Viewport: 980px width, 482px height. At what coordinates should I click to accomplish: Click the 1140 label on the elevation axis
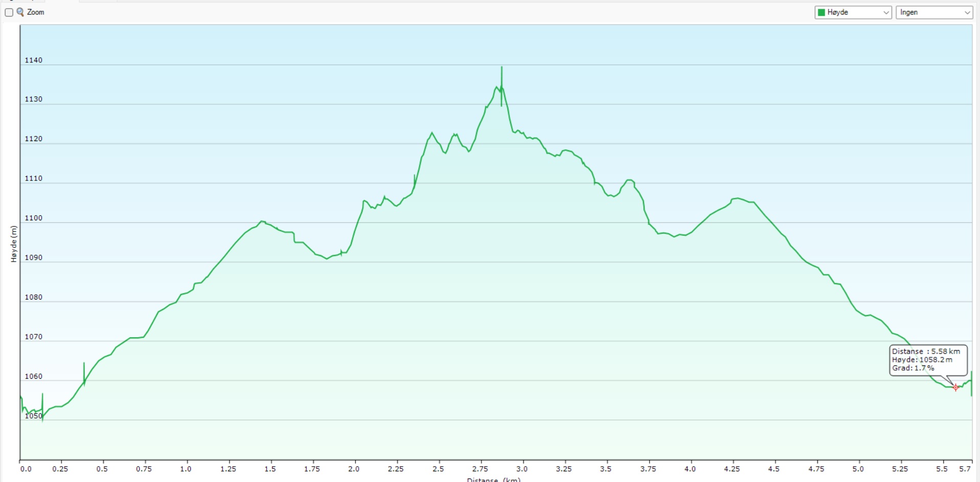[33, 60]
